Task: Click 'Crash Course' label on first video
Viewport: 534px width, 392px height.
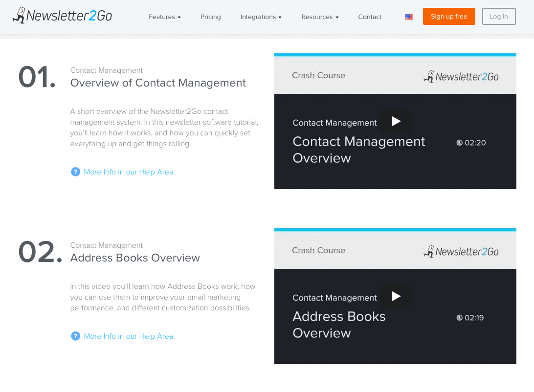Action: [318, 76]
